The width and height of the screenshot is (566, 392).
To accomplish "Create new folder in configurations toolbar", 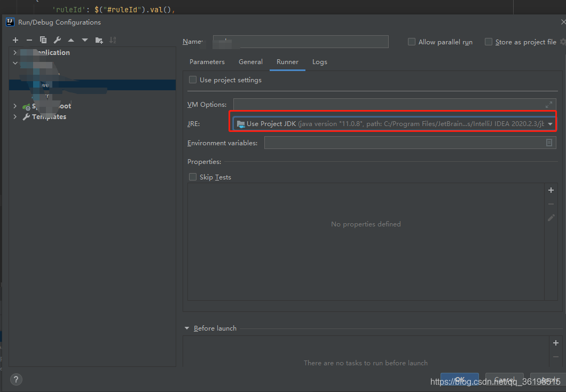I will pyautogui.click(x=99, y=40).
